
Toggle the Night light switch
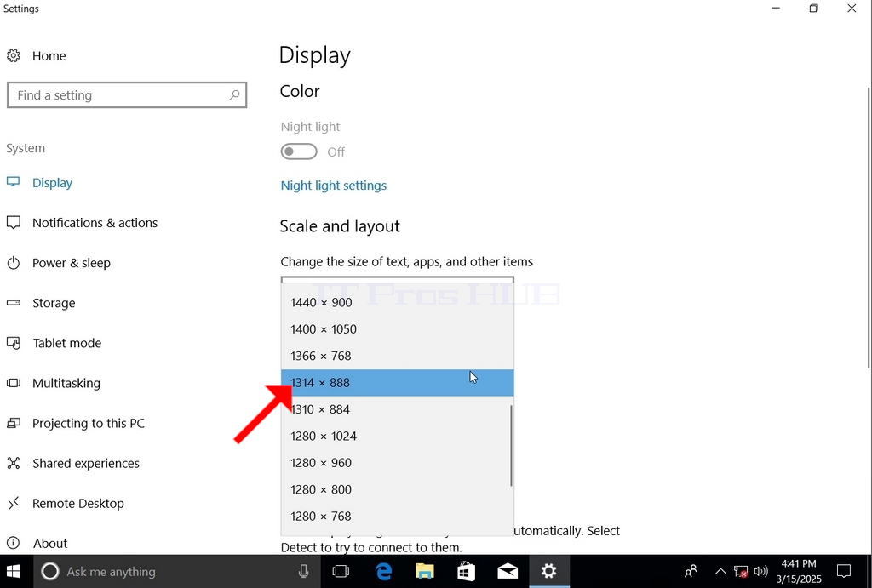(299, 151)
